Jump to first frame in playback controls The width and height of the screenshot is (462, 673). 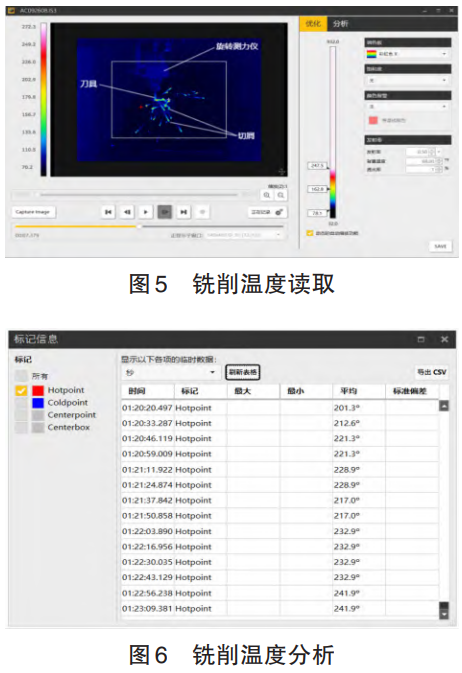(x=108, y=212)
